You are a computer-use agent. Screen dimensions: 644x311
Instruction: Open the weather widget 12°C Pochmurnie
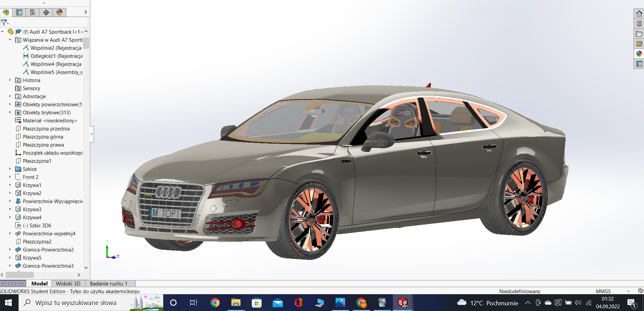point(487,303)
